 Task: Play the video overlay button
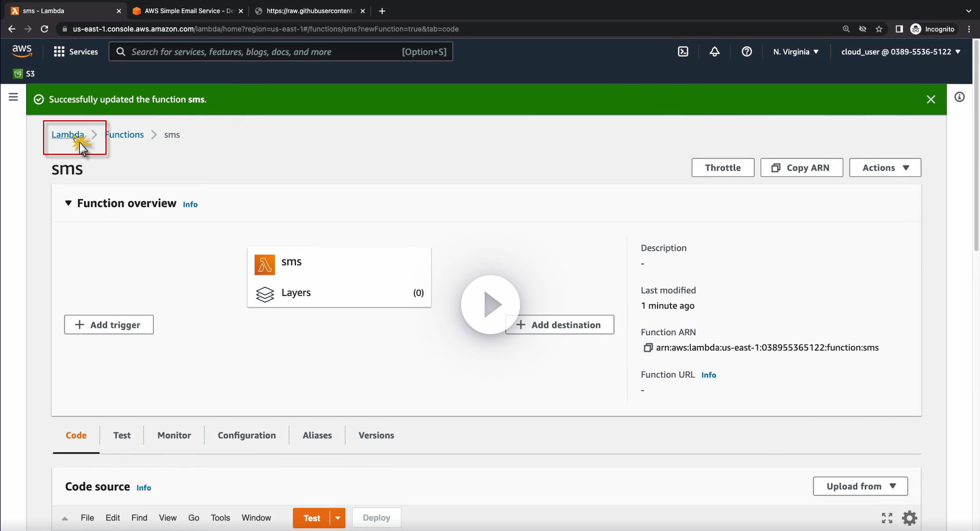point(490,305)
